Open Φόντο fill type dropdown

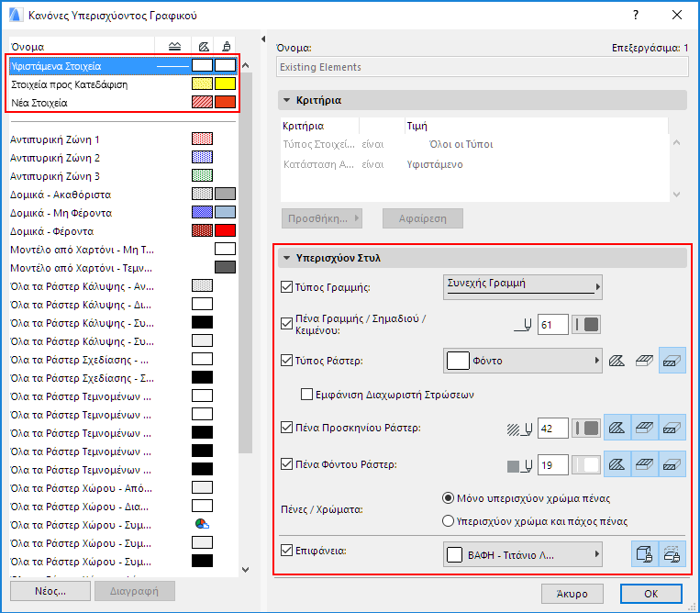[x=523, y=361]
